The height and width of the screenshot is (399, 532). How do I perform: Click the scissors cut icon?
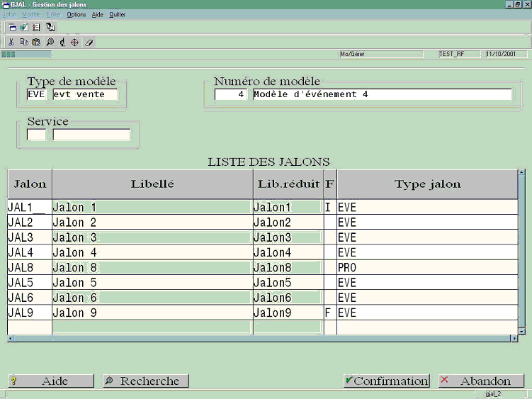pos(11,42)
